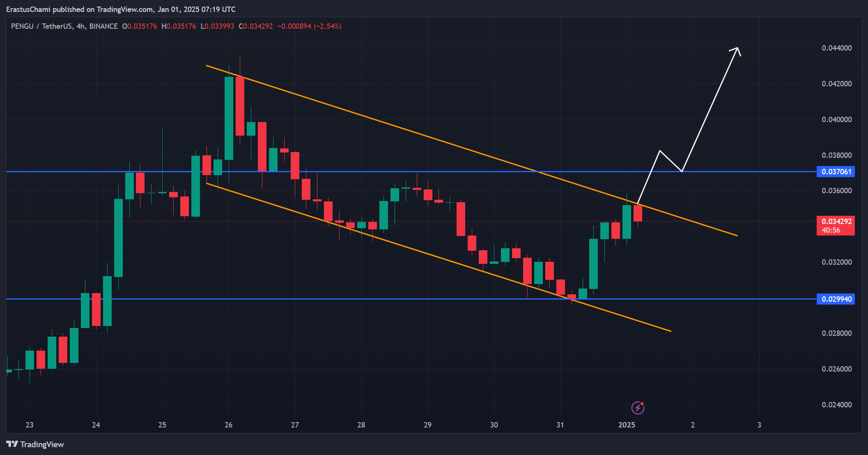Viewport: 868px width, 455px height.
Task: Click the TradingView logo at bottom left
Action: [x=35, y=444]
